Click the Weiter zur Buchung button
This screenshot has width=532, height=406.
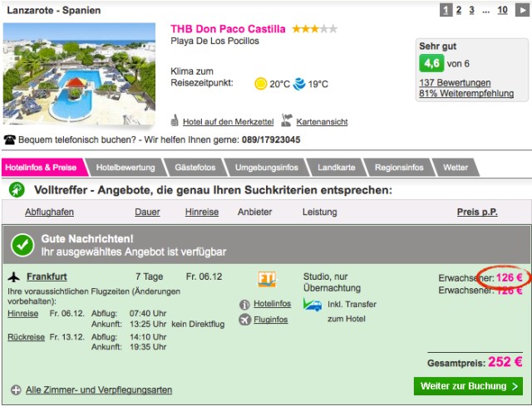point(468,386)
